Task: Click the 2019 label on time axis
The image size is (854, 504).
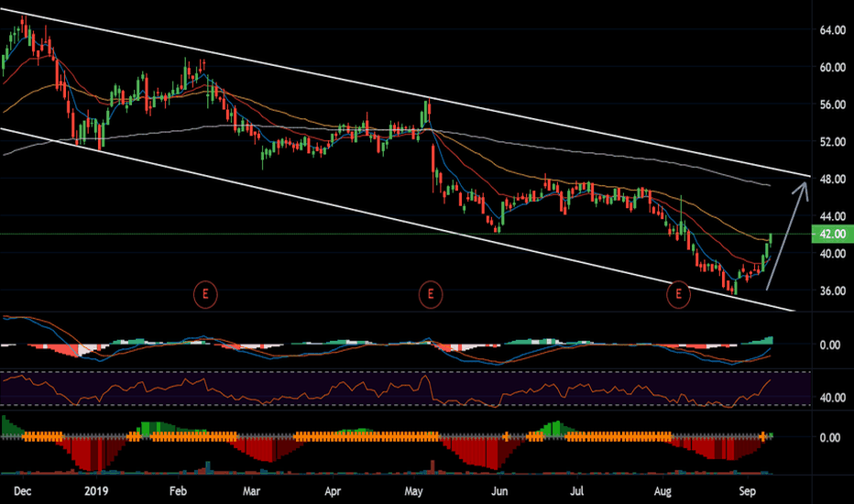Action: point(96,491)
